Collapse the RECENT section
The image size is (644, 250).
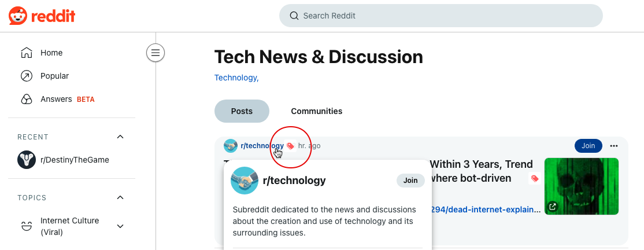tap(120, 137)
